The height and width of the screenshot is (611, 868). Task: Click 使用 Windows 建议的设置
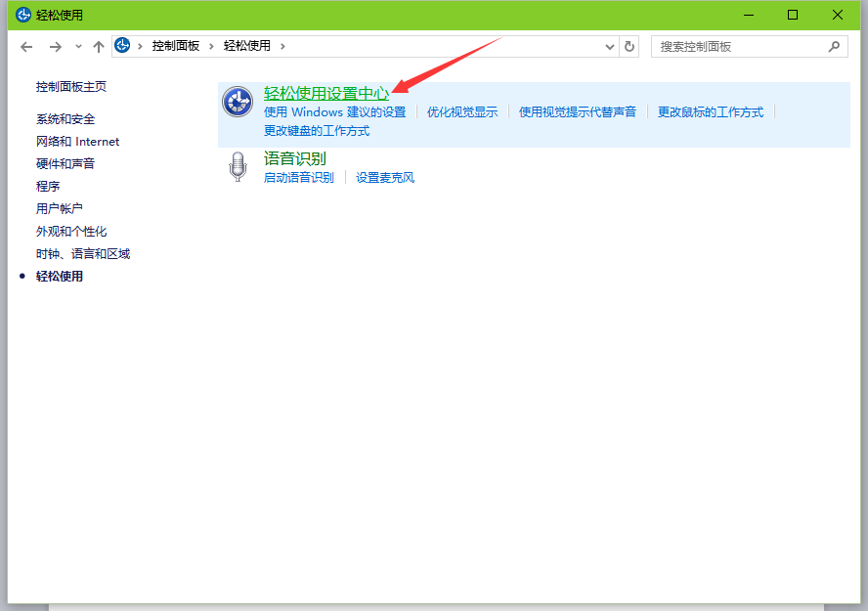coord(335,112)
